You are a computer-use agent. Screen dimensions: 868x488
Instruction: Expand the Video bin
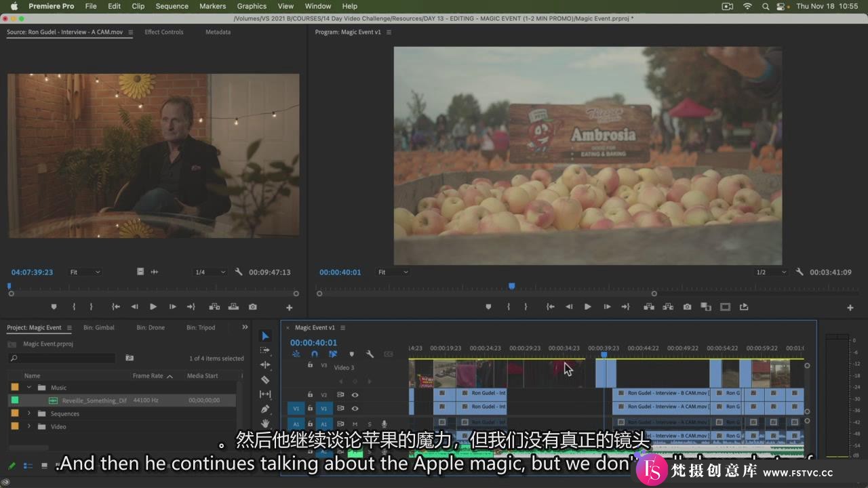(x=29, y=426)
